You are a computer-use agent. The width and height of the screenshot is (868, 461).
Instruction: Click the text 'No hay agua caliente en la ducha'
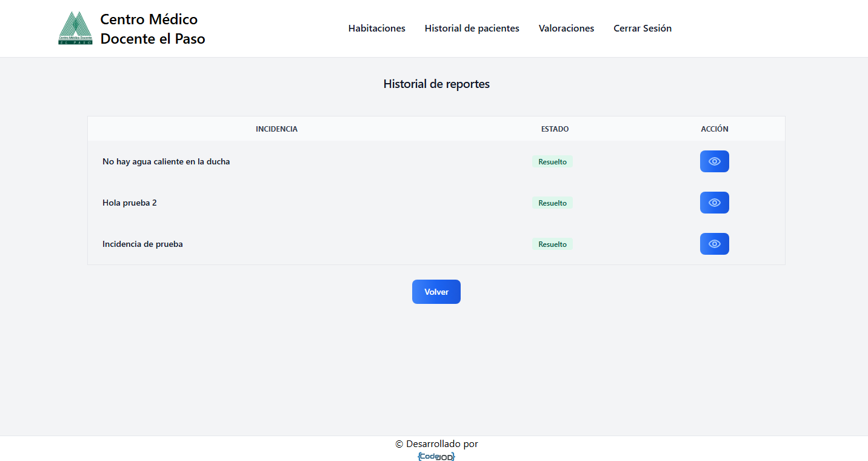(166, 162)
